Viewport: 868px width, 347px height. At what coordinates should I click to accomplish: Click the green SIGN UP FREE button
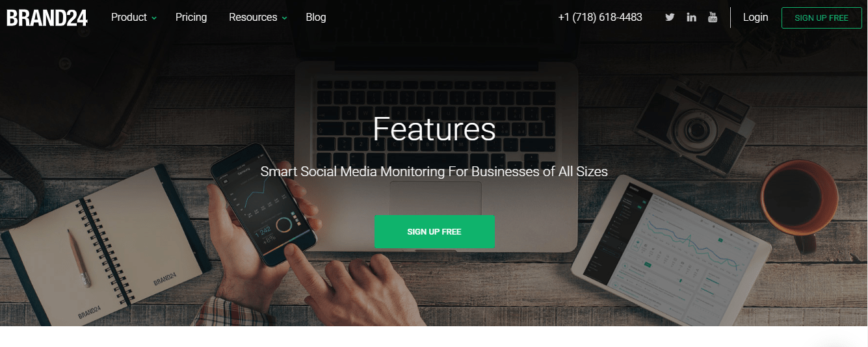tap(434, 231)
